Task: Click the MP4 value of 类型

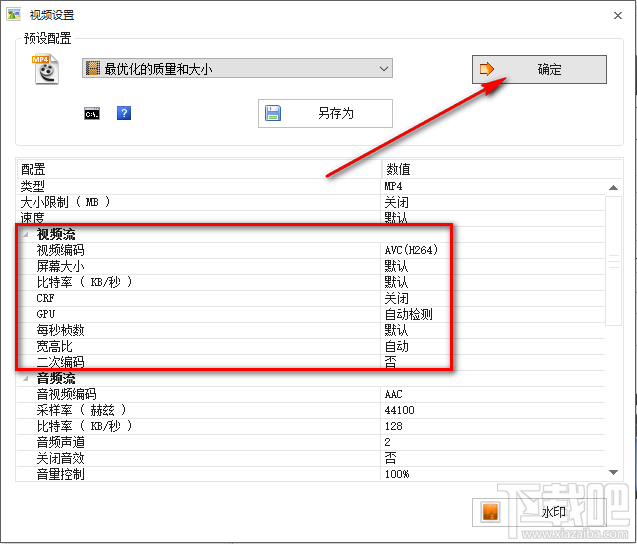Action: (x=394, y=186)
